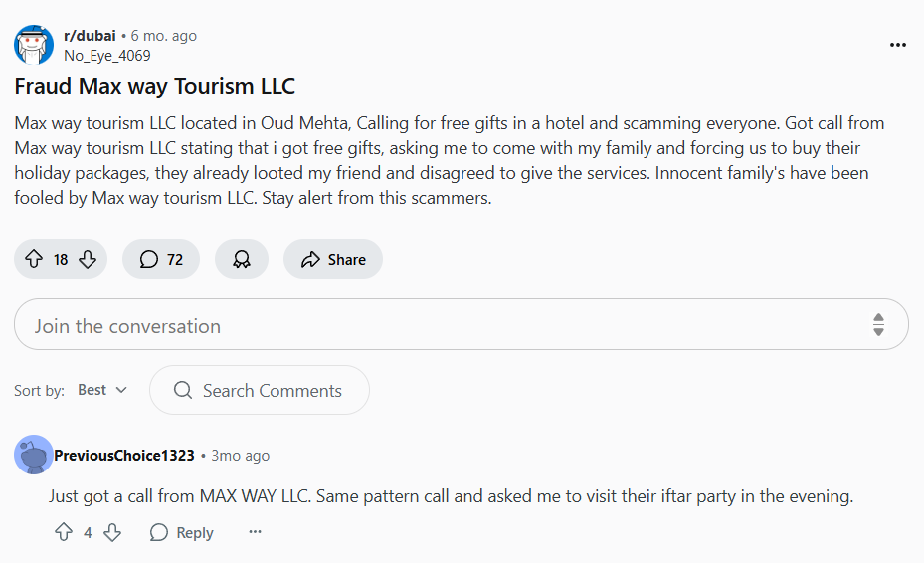The width and height of the screenshot is (924, 563).
Task: Click the post title Fraud Max way Tourism LLC
Action: tap(155, 86)
